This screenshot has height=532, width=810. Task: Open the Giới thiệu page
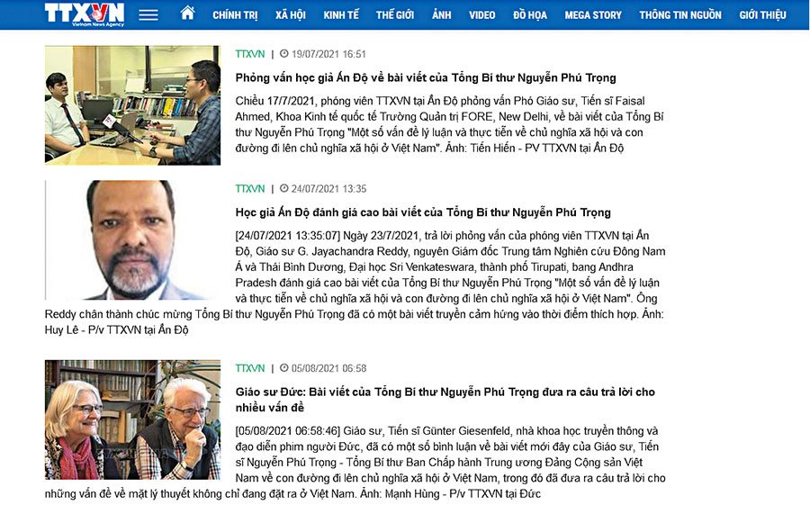coord(762,15)
